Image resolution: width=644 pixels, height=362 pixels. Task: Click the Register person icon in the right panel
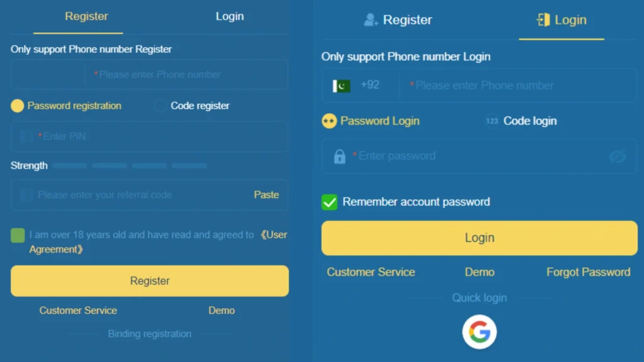coord(370,19)
